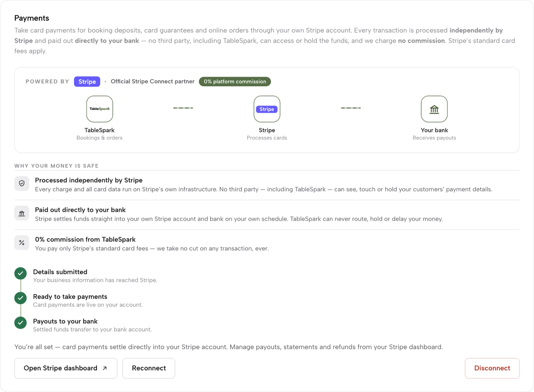Click the 'Ready to take payments' step title
Screen dimensions: 534x392
coord(70,297)
